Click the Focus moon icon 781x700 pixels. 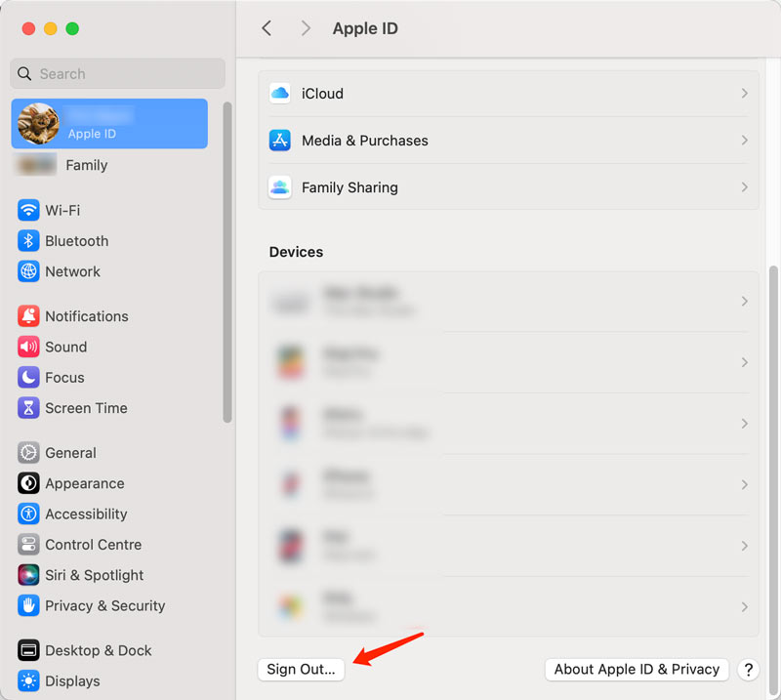pyautogui.click(x=28, y=378)
